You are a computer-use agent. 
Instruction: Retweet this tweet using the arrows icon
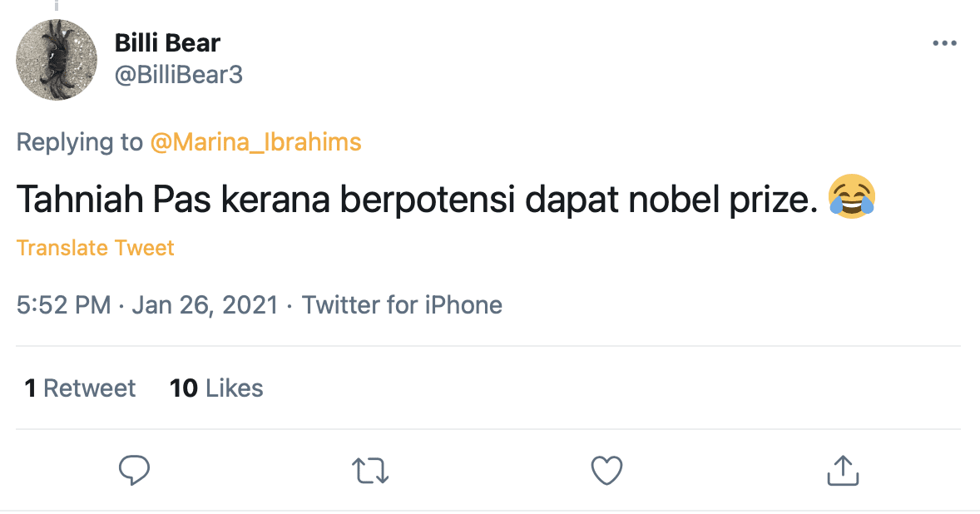pyautogui.click(x=371, y=471)
